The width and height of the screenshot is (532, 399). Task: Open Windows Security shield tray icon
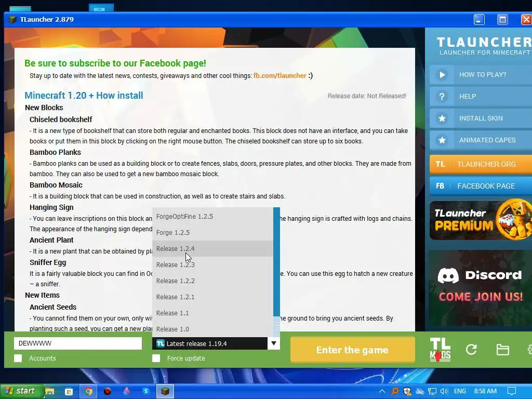(x=407, y=391)
